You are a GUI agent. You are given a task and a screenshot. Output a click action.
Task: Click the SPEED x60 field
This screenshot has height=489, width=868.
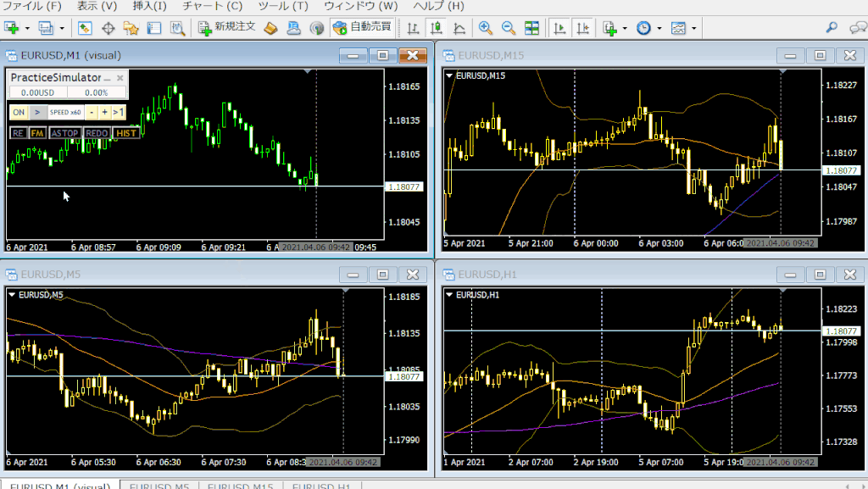65,113
